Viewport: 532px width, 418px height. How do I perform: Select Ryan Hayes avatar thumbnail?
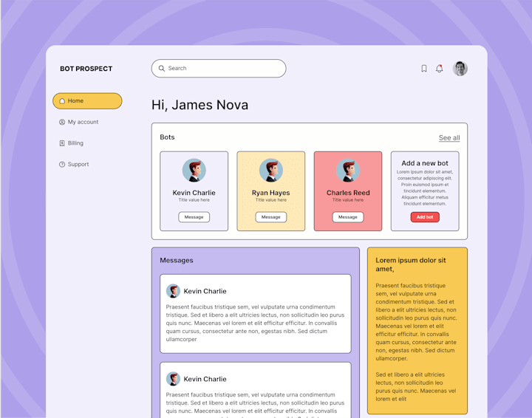pos(271,170)
